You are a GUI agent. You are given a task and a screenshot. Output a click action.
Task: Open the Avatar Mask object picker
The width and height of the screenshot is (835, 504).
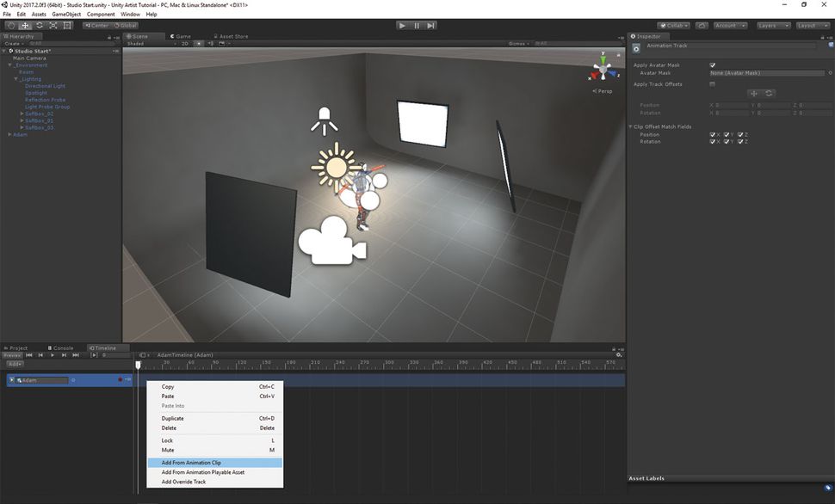pyautogui.click(x=830, y=73)
